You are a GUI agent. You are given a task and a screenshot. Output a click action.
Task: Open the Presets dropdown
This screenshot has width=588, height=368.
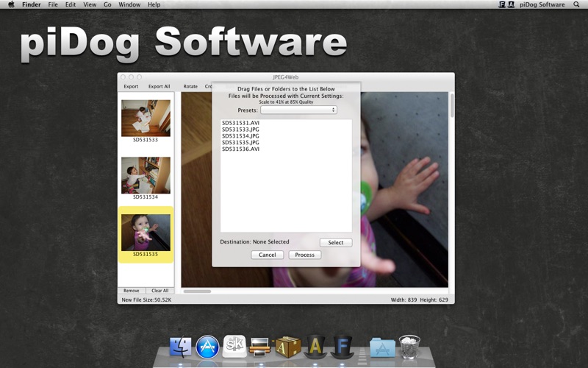tap(299, 110)
